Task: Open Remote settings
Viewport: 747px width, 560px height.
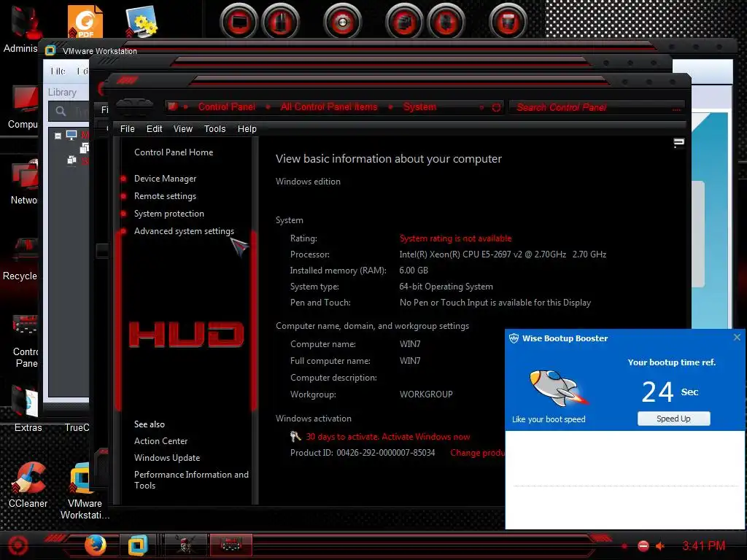Action: pos(165,196)
